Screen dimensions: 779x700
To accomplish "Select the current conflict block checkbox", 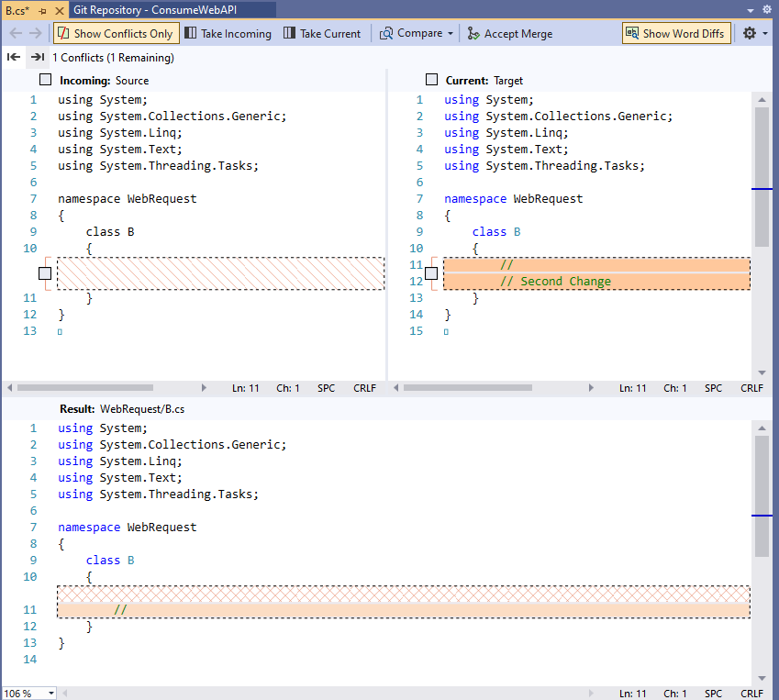I will click(432, 272).
